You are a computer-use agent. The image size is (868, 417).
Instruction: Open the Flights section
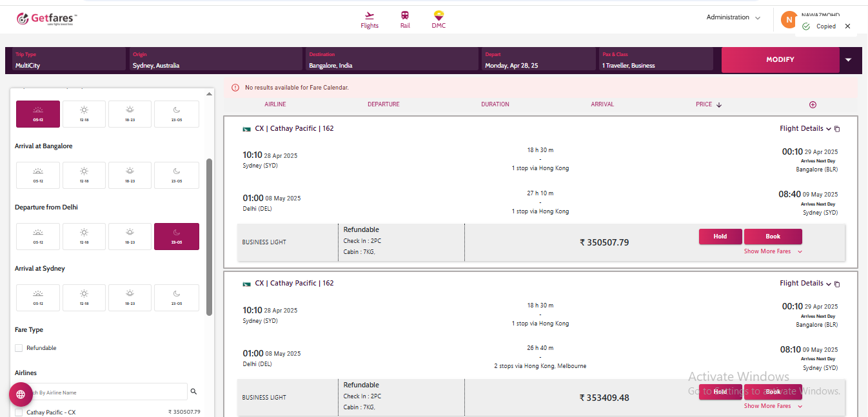pos(370,20)
